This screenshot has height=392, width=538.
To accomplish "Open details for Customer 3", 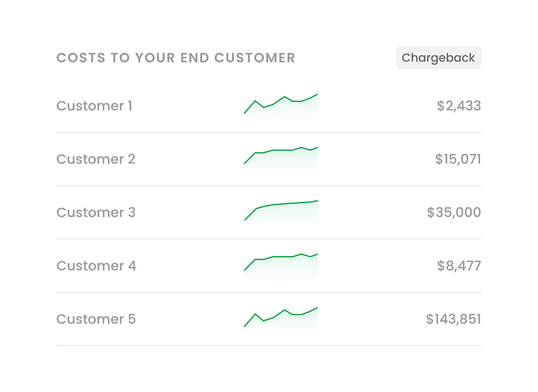I will tap(95, 212).
